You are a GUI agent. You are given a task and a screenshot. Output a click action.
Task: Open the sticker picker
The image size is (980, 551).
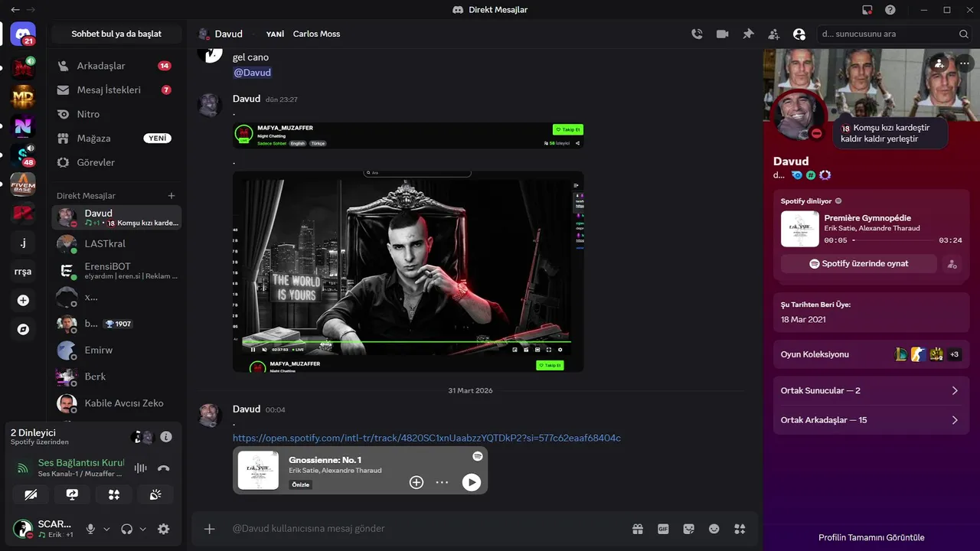[x=688, y=529]
